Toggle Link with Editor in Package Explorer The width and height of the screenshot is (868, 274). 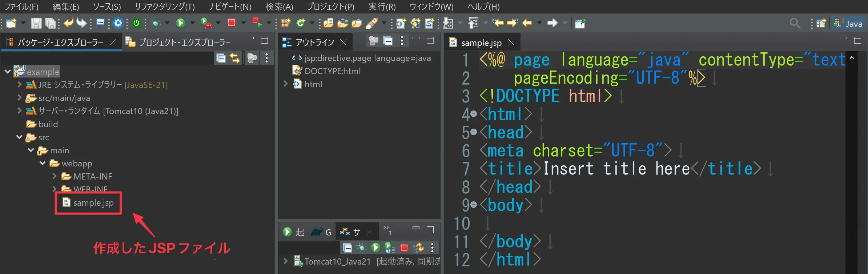point(235,58)
